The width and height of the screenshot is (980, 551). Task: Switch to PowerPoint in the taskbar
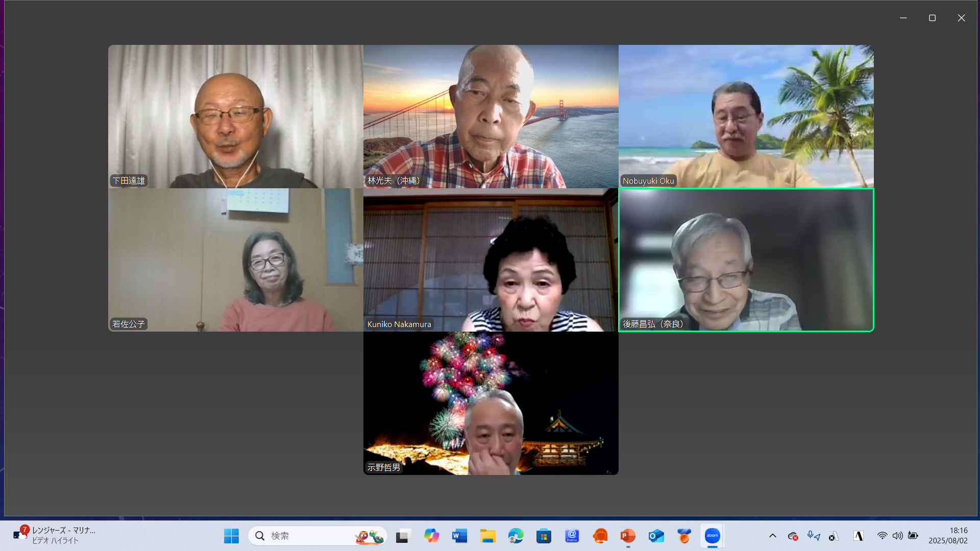(628, 536)
